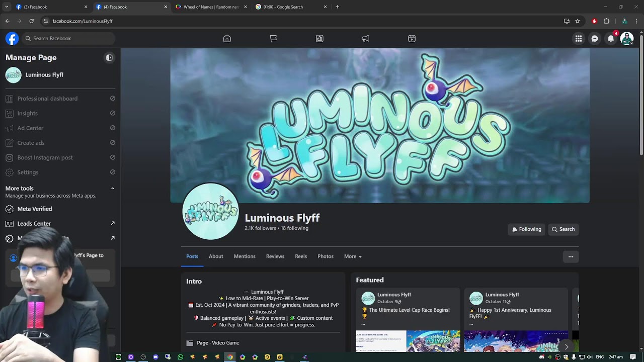Open The Ultimate Level Cap Race featured post

tap(408, 320)
